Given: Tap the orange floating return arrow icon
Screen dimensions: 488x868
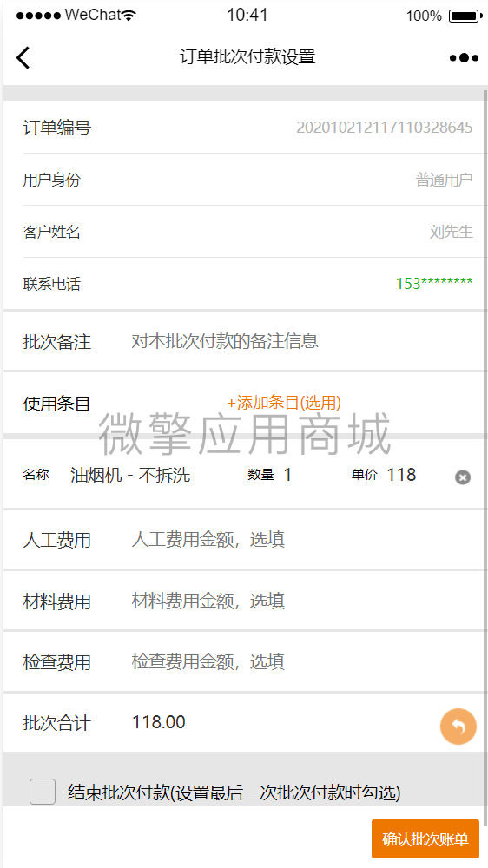Looking at the screenshot, I should 458,727.
